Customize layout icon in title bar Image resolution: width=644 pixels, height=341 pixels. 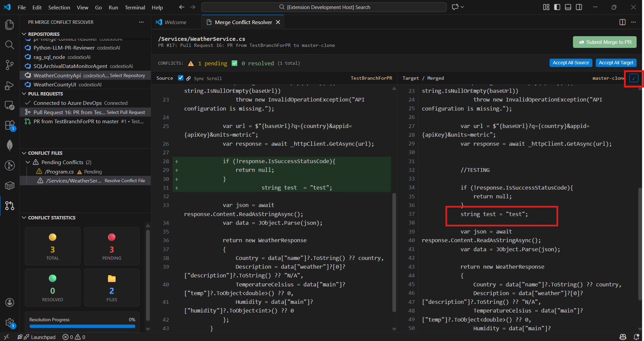(x=546, y=7)
